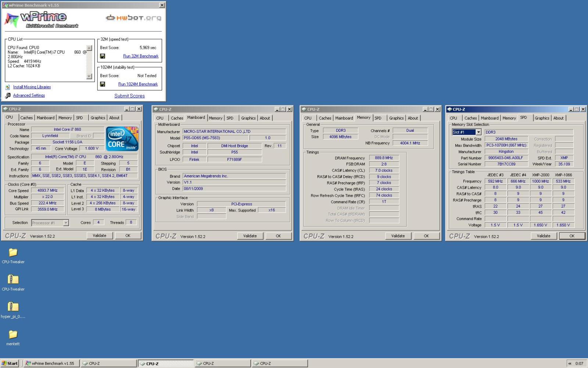Select the CPU tab in Mainboard window
The height and width of the screenshot is (368, 588).
click(x=160, y=118)
